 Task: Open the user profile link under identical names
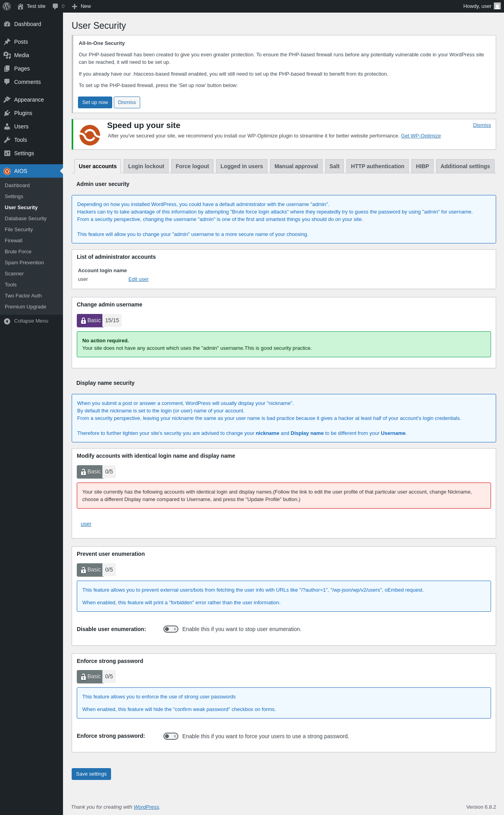86,524
